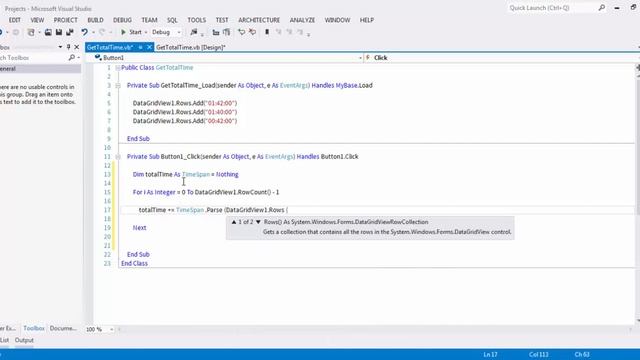Viewport: 640px width, 360px height.
Task: Start debugging with the green Start button
Action: point(131,32)
